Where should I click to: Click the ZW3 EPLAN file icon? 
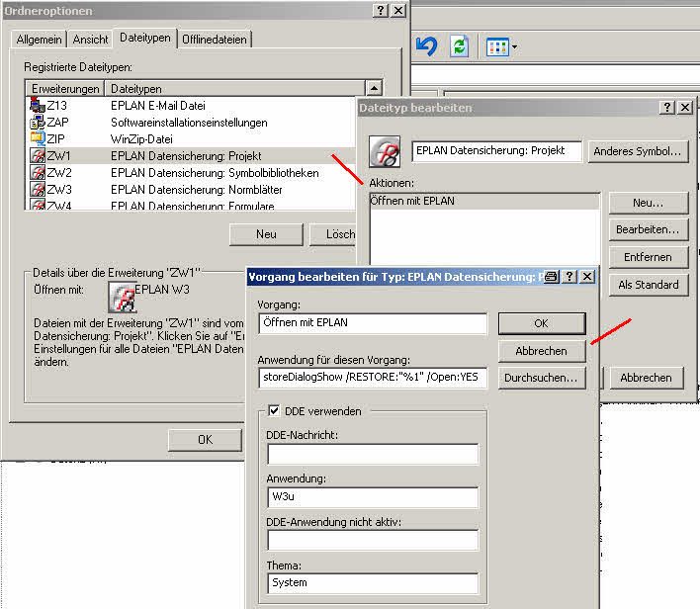click(x=37, y=189)
